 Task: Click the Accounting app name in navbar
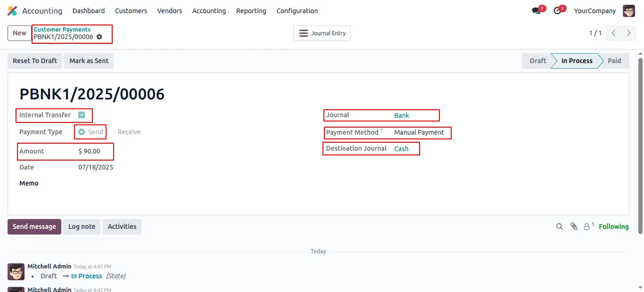point(42,11)
